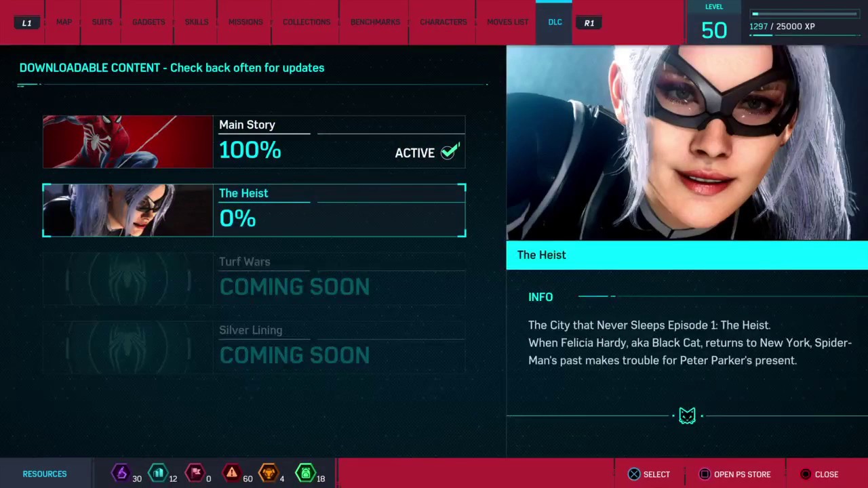
Task: Select the Silver Lining coming soon entry
Action: (x=254, y=347)
